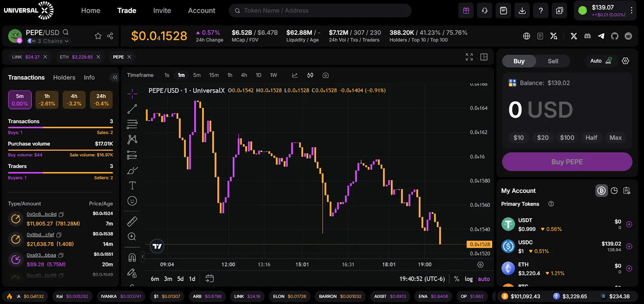Viewport: 644px width, 304px height.
Task: Expand USDC token with plus icon
Action: point(629,246)
